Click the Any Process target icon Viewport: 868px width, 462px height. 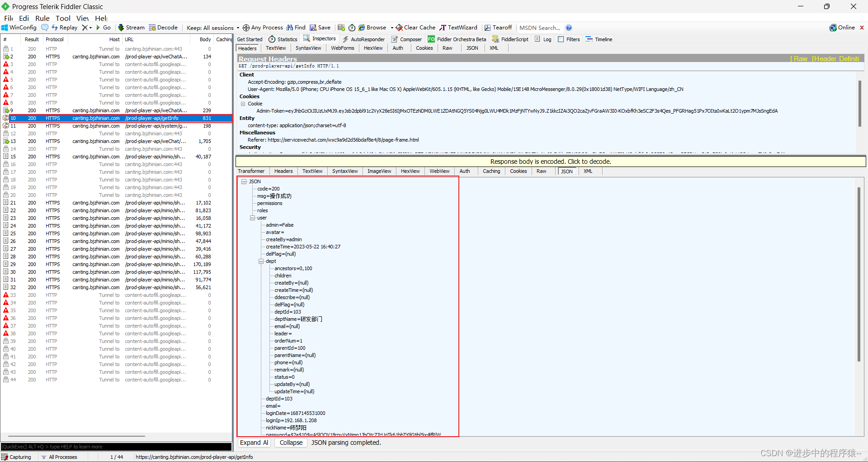(x=246, y=28)
